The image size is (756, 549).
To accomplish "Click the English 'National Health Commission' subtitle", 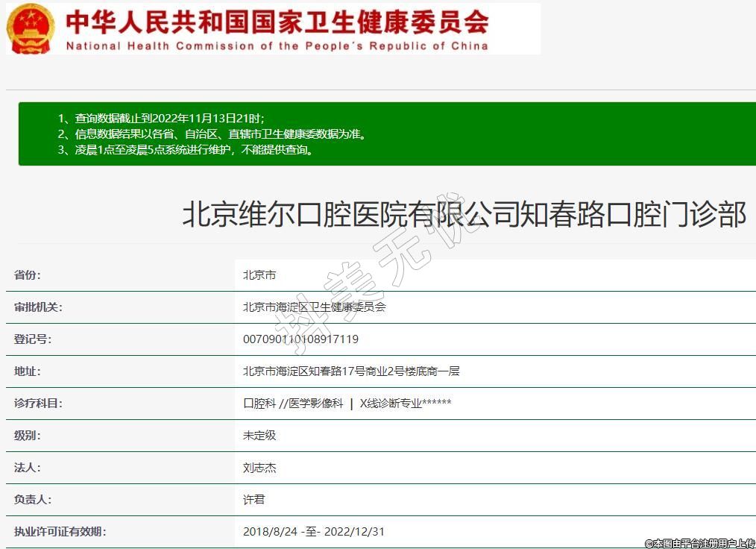I will tap(277, 46).
